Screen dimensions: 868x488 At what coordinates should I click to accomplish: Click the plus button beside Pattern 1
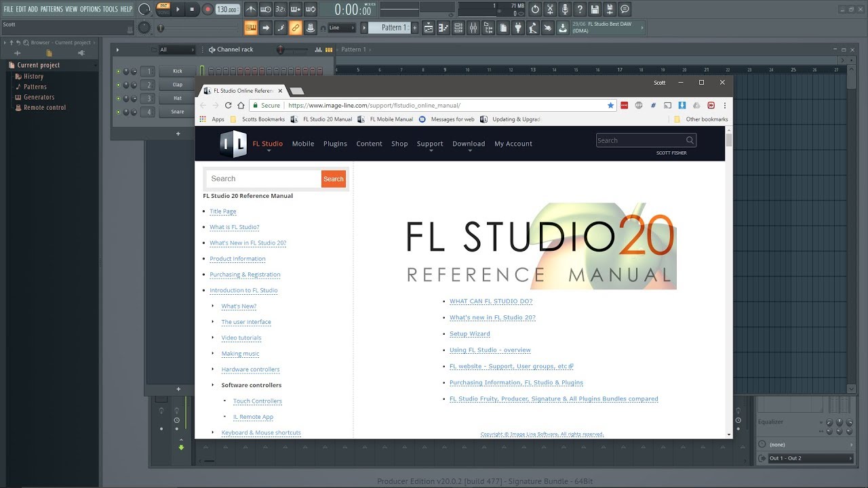click(x=414, y=28)
